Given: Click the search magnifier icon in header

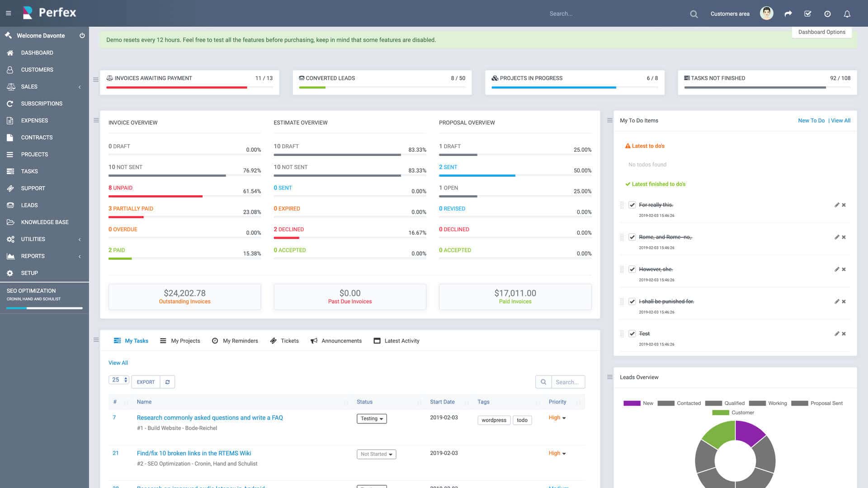Looking at the screenshot, I should 694,14.
